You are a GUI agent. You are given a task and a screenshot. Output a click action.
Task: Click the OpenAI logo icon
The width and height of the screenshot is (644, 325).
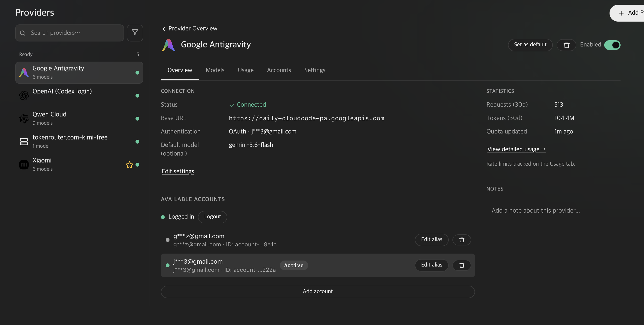(x=24, y=96)
